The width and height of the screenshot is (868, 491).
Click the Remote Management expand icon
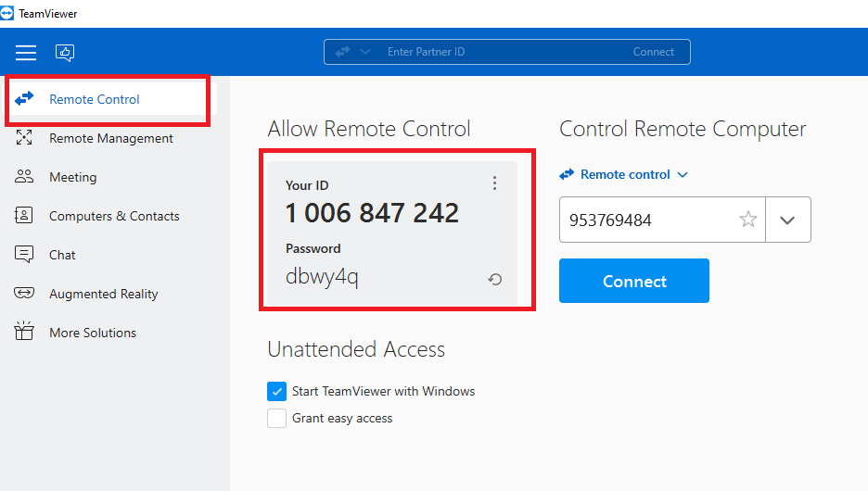point(24,137)
